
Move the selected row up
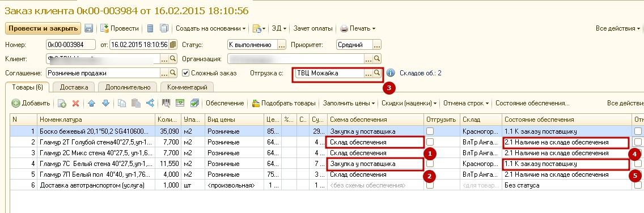92,103
